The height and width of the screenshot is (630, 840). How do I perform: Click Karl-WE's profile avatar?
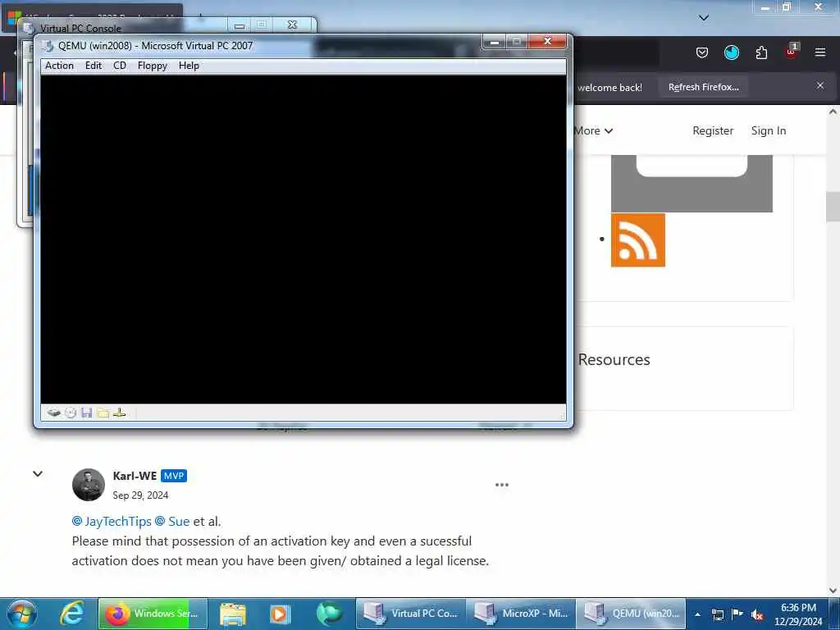[89, 485]
